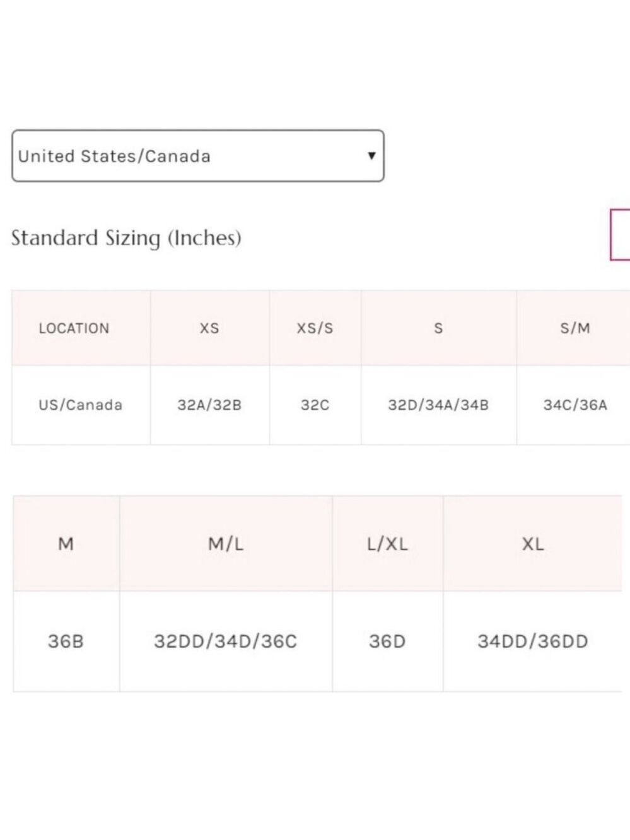Click the pink outlined button at right edge
The width and height of the screenshot is (630, 840).
tap(620, 234)
